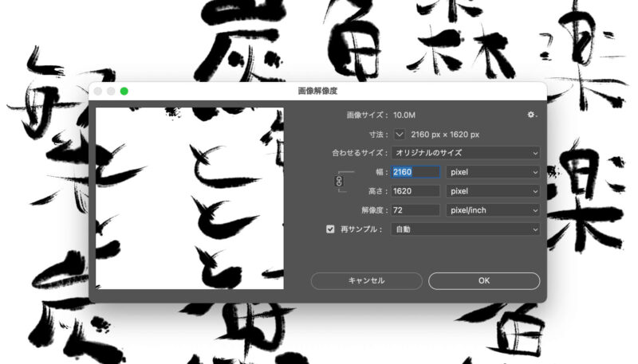Click the 解像度 field showing 72
The image size is (638, 364).
[x=415, y=210]
